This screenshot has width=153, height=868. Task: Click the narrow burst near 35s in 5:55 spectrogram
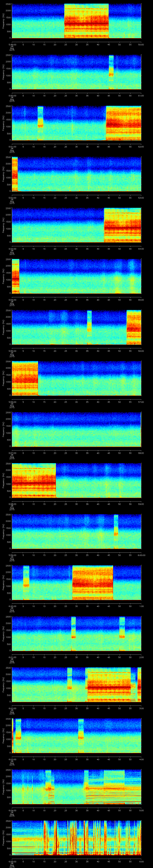tap(89, 327)
